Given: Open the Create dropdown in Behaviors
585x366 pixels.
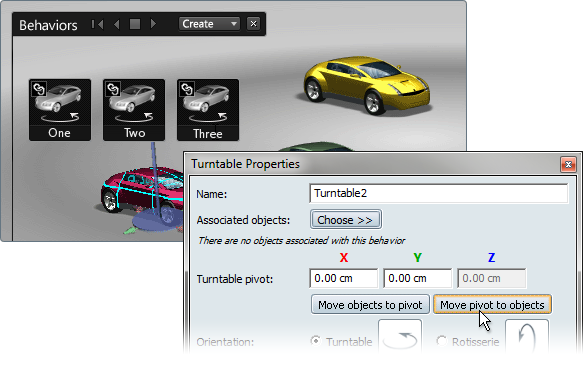Looking at the screenshot, I should (209, 24).
